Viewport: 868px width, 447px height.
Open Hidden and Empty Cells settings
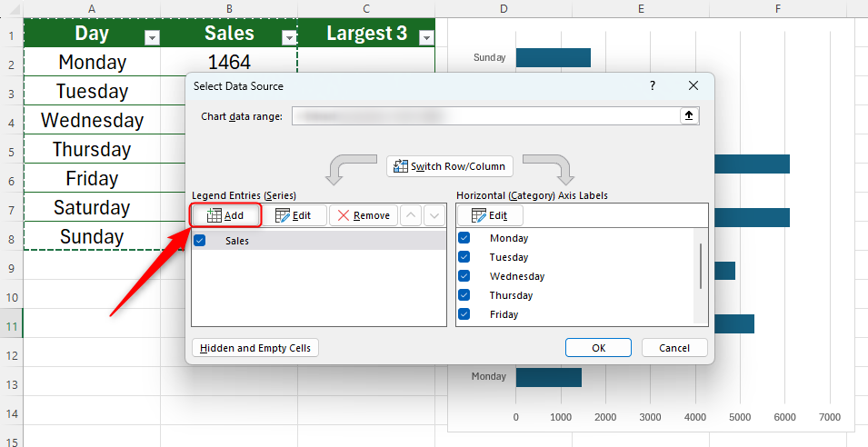click(x=255, y=348)
